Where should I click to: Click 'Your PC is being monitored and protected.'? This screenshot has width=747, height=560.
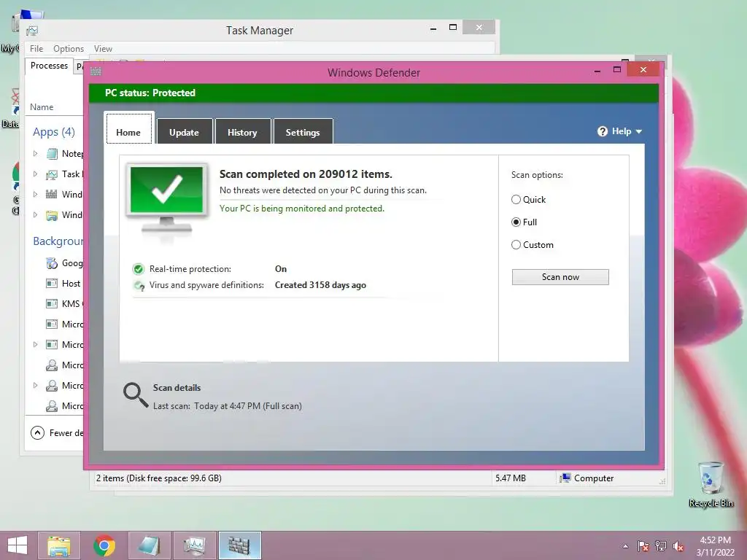pos(302,209)
